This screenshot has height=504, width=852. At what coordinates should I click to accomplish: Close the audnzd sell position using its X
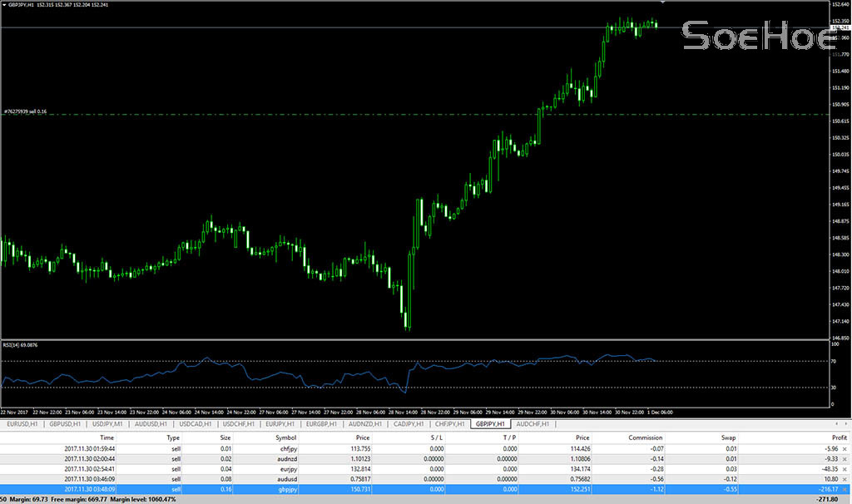point(845,460)
